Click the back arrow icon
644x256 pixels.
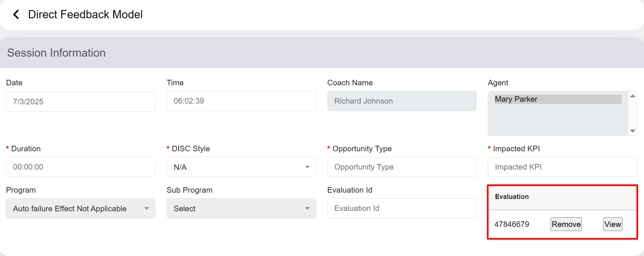(x=16, y=15)
